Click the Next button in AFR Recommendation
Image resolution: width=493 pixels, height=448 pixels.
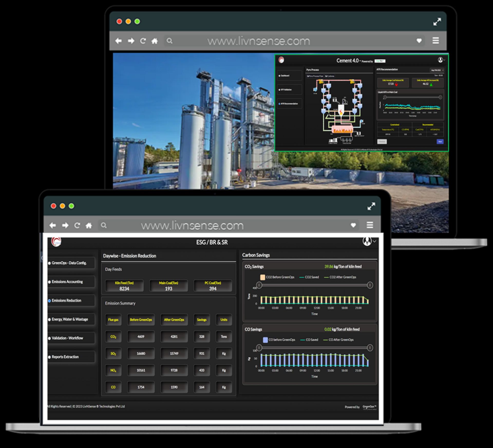coord(440,141)
